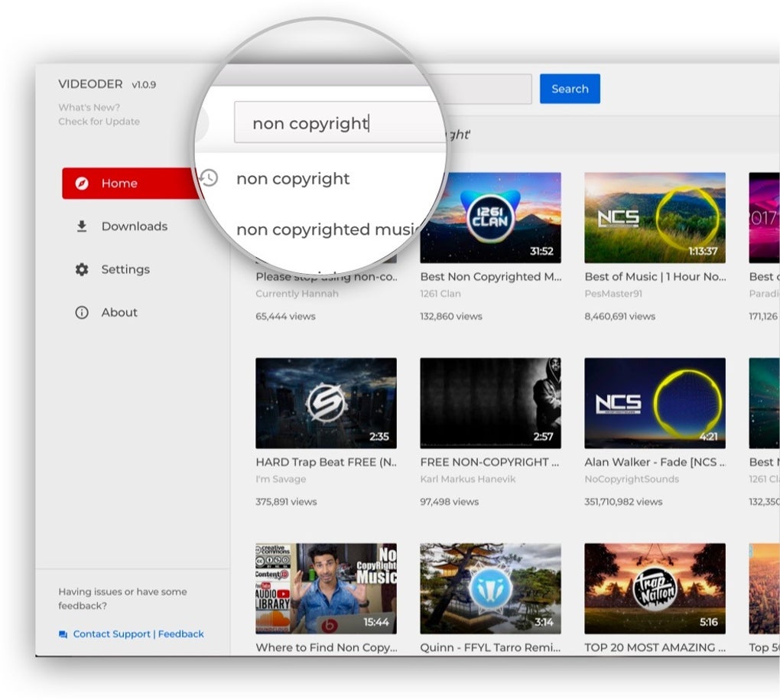The image size is (780, 700).
Task: Click Check for Update link
Action: point(99,122)
